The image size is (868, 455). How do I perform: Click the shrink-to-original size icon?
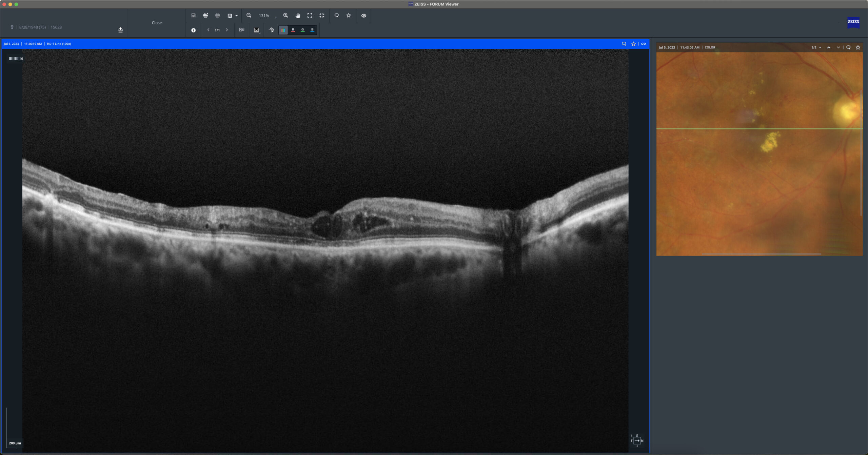click(322, 16)
